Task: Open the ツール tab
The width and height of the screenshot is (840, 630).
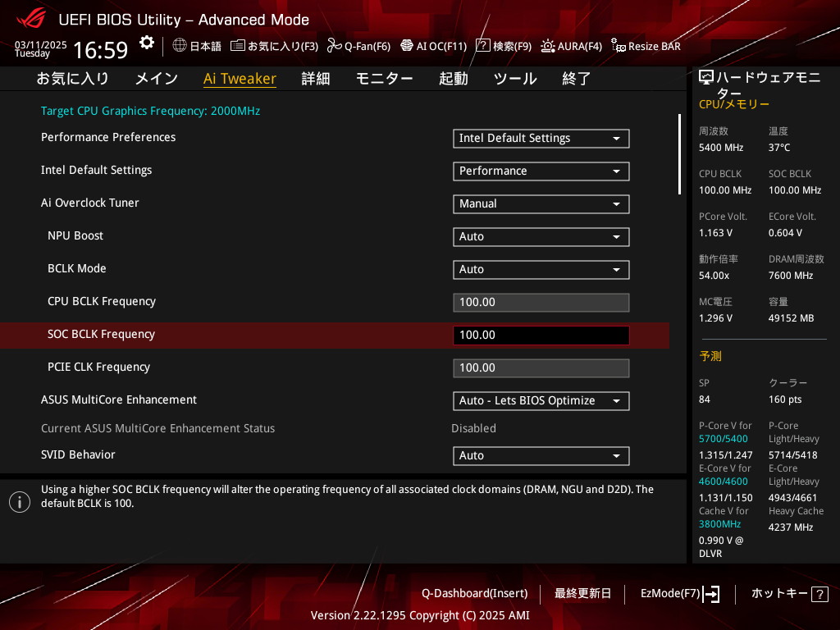Action: point(515,78)
